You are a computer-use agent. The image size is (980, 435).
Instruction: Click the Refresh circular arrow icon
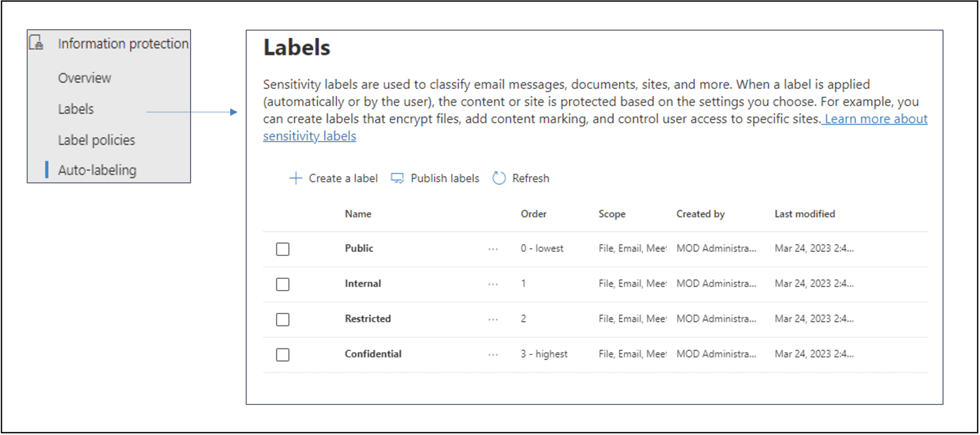(499, 178)
